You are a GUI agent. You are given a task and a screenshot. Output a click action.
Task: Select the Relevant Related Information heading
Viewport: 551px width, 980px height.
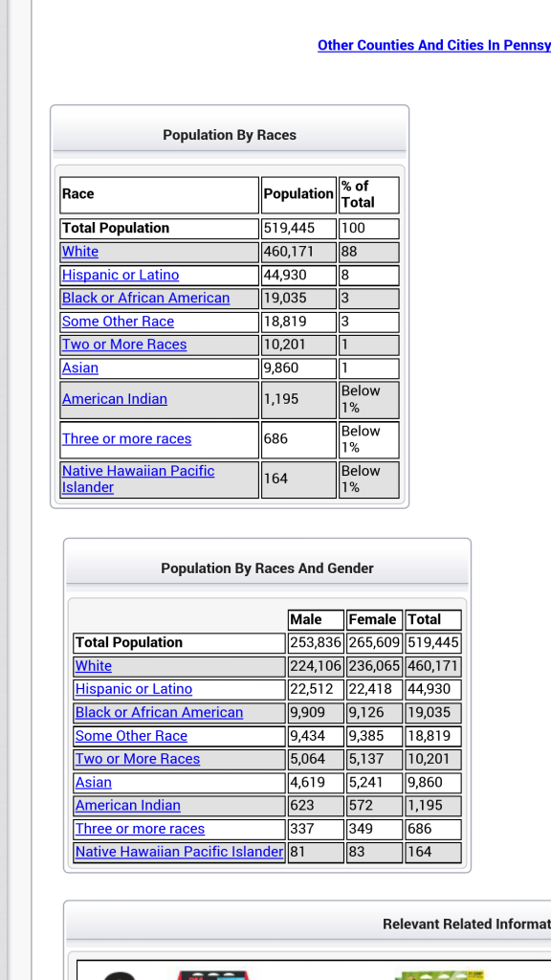point(466,924)
